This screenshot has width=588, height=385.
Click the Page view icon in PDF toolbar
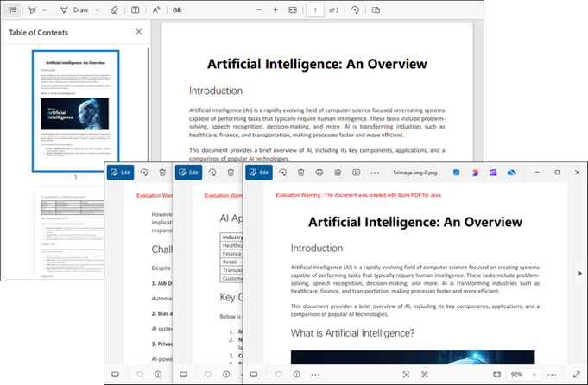pos(376,10)
